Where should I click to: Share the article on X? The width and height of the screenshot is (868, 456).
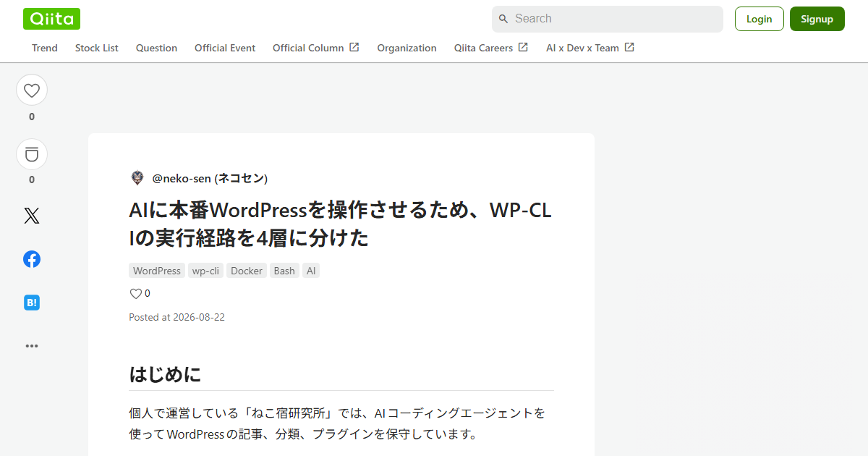[32, 216]
